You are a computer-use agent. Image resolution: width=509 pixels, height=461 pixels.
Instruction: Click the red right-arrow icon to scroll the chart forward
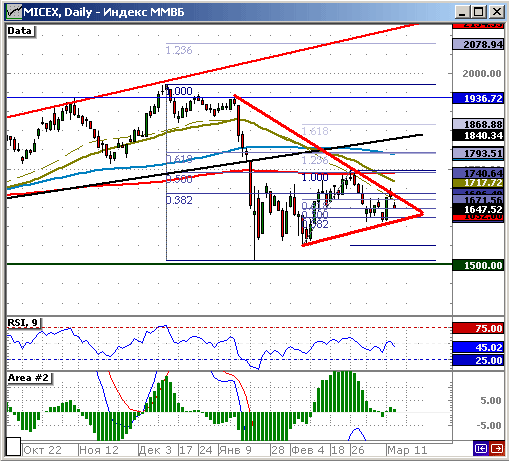[497, 449]
